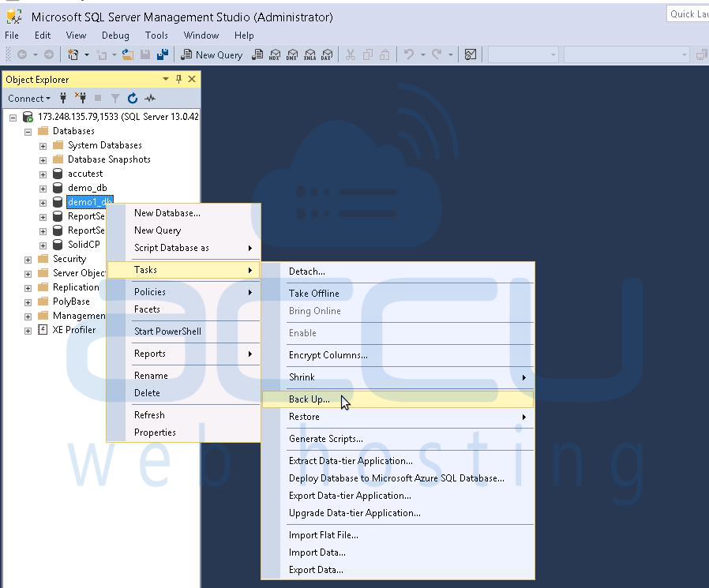Viewport: 709px width, 588px height.
Task: Click the Save All toolbar icon
Action: (163, 54)
